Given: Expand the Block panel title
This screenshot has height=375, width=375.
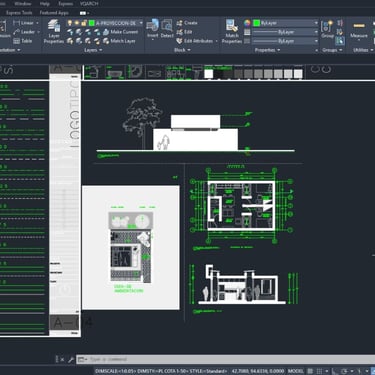Looking at the screenshot, I should (182, 50).
